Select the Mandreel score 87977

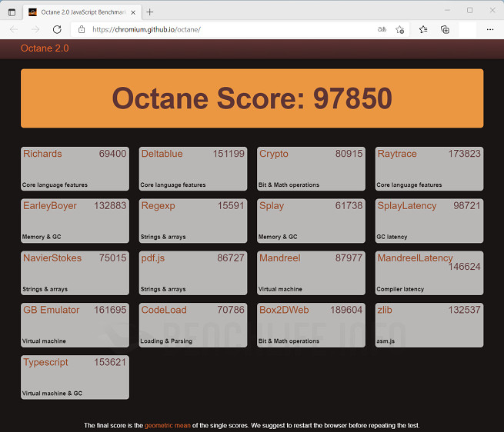click(349, 258)
